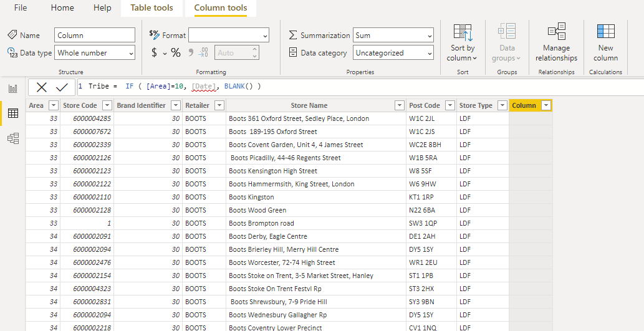Expand the Data category Uncategorized dropdown

click(x=393, y=52)
